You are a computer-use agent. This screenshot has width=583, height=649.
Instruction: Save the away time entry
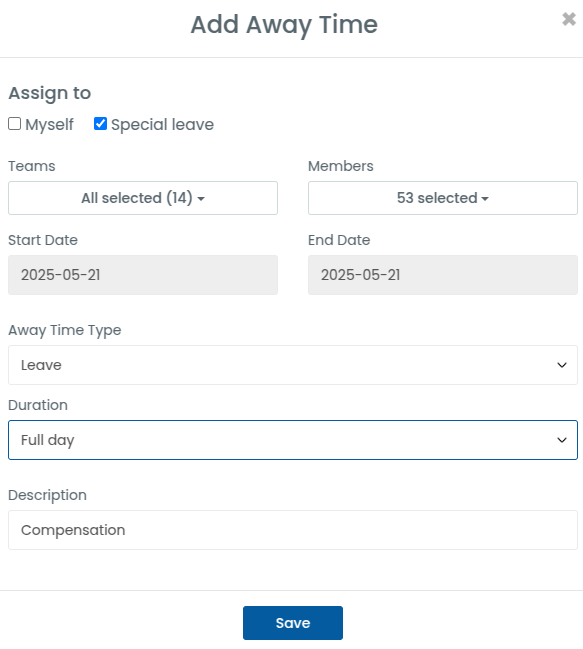click(293, 623)
